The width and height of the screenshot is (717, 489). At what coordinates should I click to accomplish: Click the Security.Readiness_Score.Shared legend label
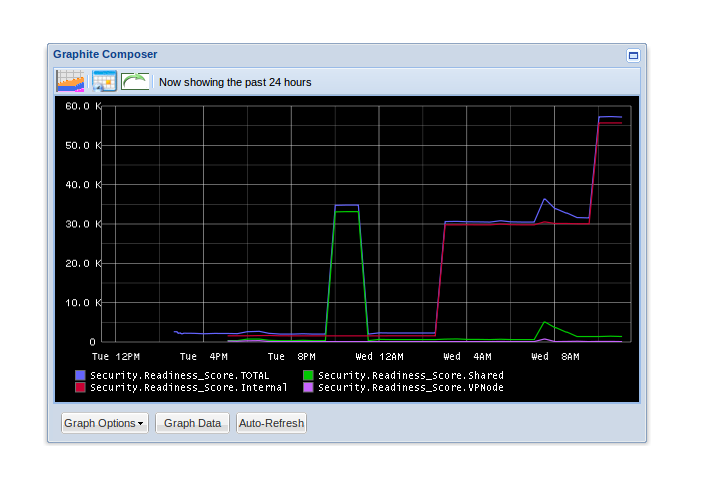pyautogui.click(x=410, y=375)
